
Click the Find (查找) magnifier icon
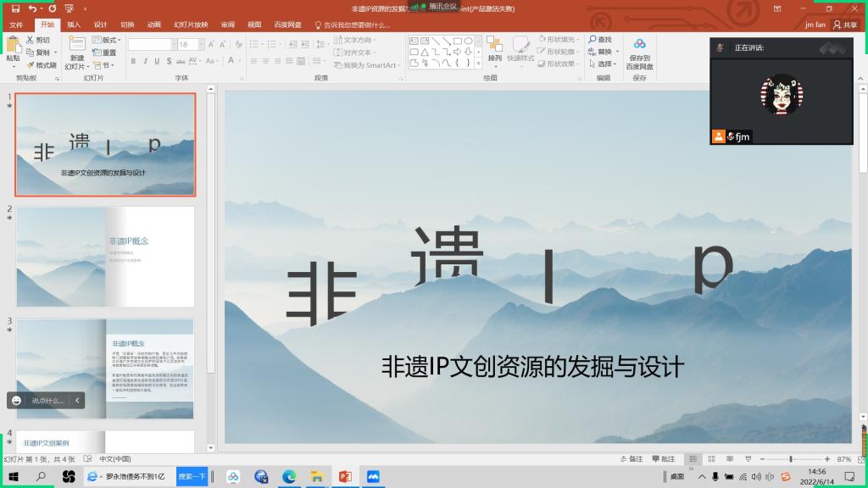point(592,40)
